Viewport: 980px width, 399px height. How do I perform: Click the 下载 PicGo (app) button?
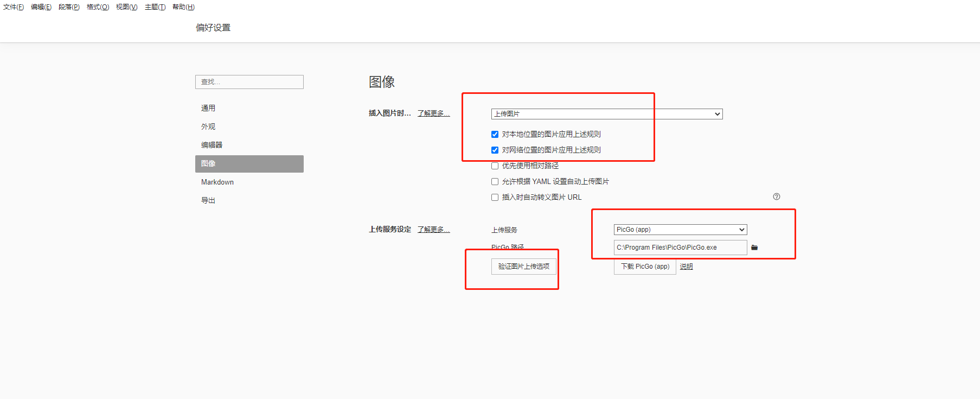645,267
